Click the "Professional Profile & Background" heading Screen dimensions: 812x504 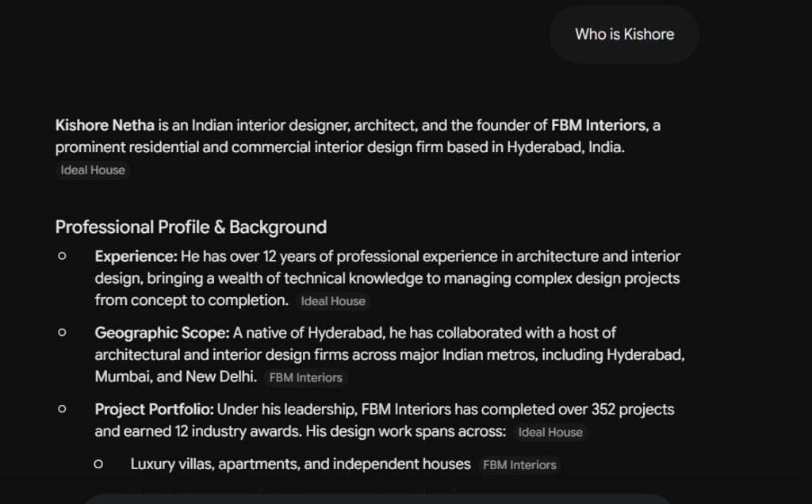191,227
